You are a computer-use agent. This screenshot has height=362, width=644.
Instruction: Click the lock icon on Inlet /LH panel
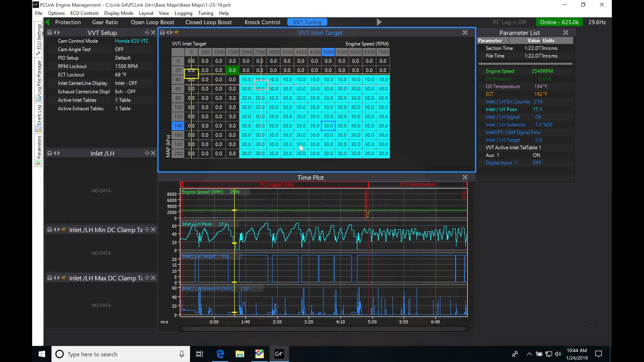click(50, 153)
